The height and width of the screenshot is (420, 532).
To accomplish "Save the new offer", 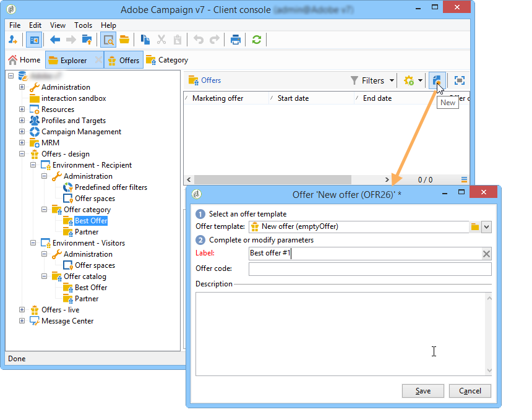I will click(423, 391).
